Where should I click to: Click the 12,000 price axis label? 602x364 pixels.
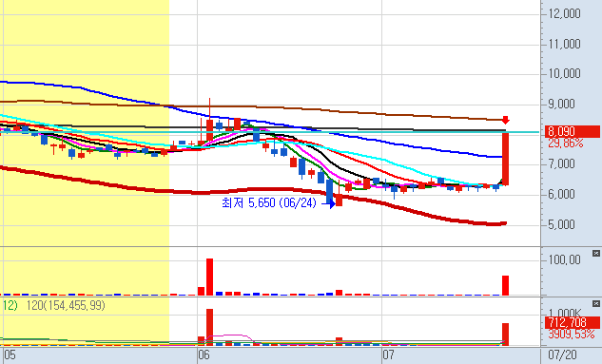click(564, 14)
